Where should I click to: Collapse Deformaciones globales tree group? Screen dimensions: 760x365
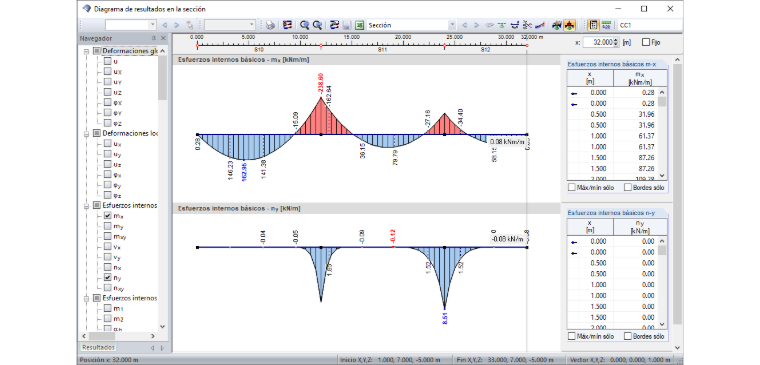[x=87, y=51]
